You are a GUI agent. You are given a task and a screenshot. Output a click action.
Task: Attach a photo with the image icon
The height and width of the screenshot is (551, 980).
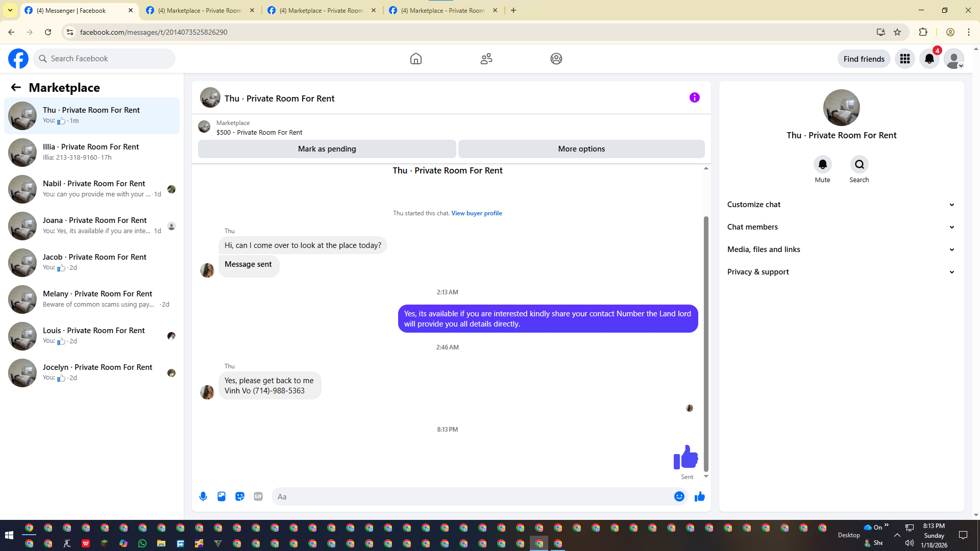click(222, 496)
